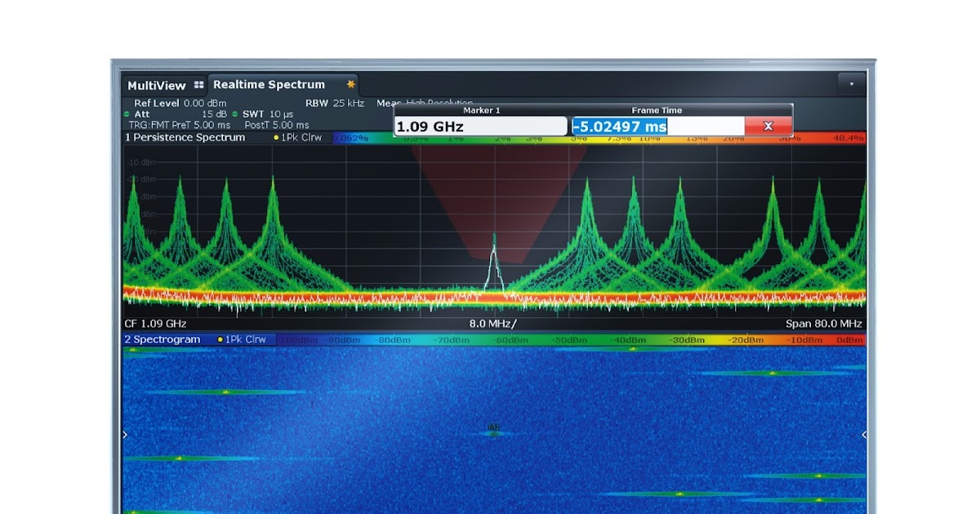Click the CF 1.09 GHz label
Image resolution: width=980 pixels, height=514 pixels.
[155, 324]
